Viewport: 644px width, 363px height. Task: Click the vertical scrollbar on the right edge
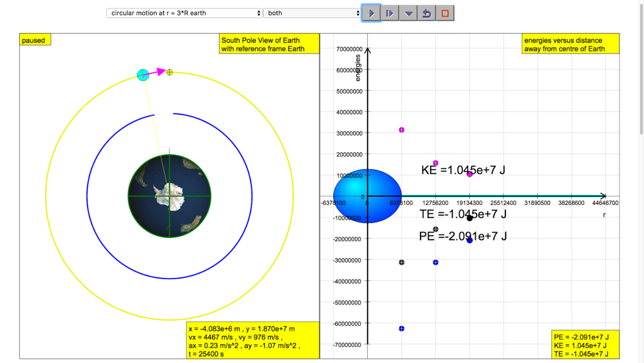click(x=639, y=64)
